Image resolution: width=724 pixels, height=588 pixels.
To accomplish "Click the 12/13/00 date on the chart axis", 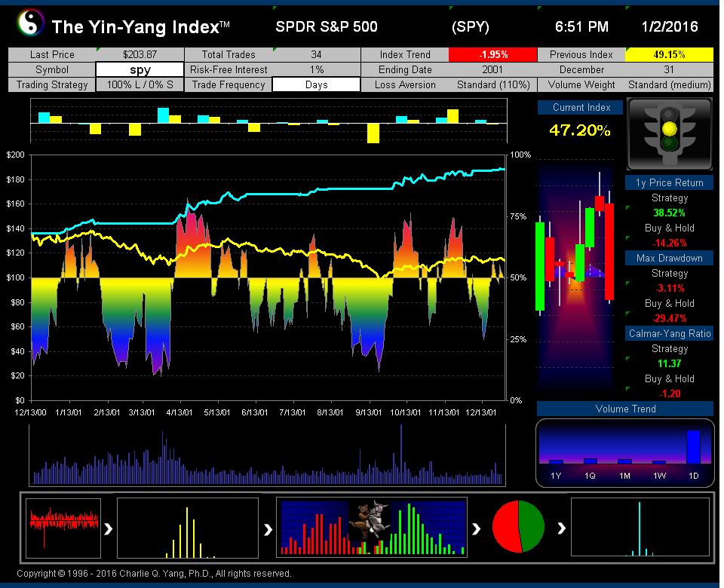I will pos(30,412).
